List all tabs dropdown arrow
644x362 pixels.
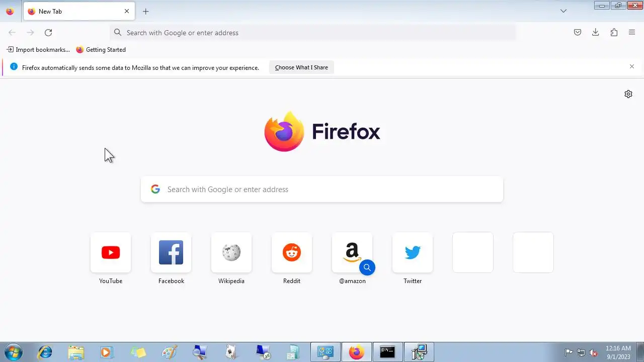[x=563, y=11]
